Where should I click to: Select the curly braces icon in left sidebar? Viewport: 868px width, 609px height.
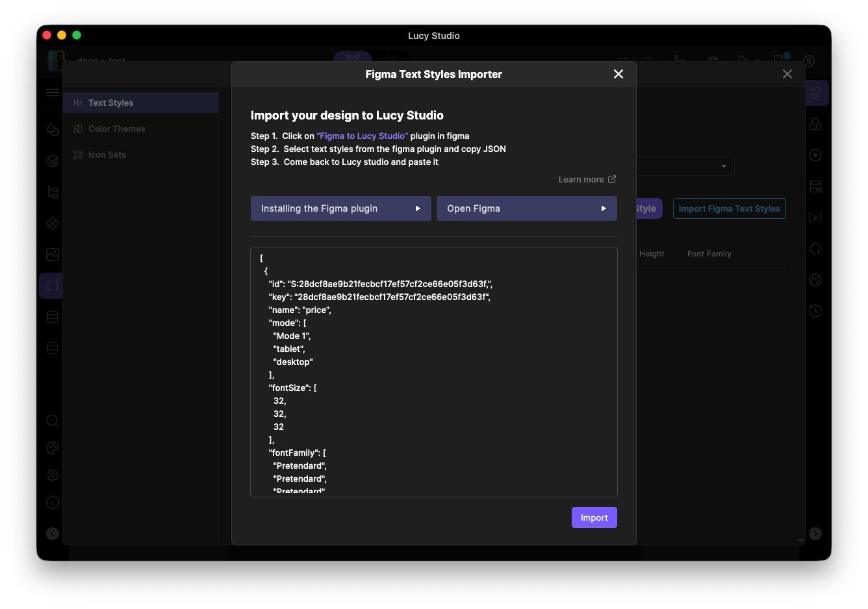pos(53,286)
